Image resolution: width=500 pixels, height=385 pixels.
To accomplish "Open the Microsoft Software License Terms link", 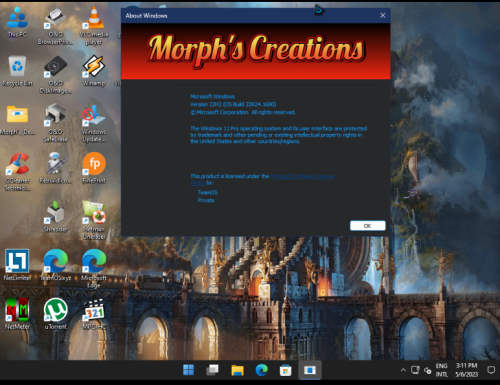I will (x=262, y=179).
